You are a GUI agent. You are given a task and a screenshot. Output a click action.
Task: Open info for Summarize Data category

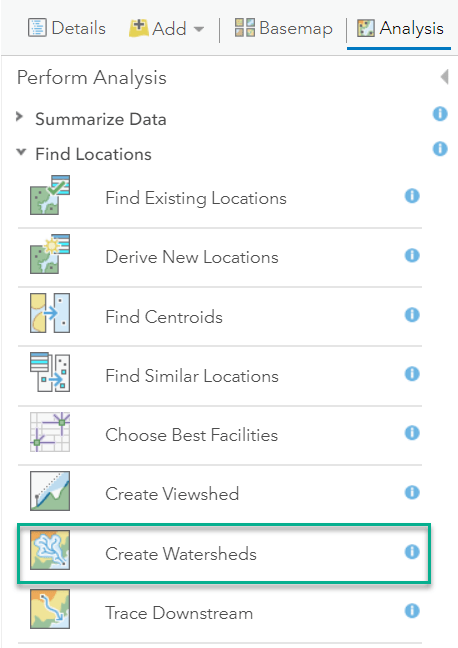440,113
